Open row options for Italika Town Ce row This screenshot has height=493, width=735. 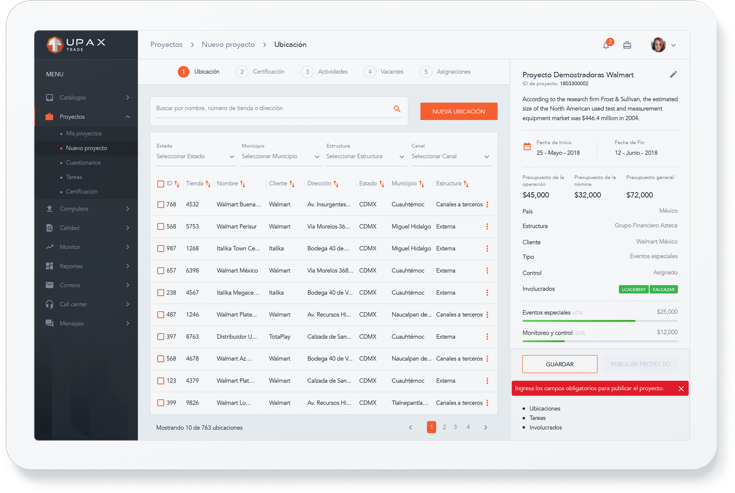coord(488,248)
